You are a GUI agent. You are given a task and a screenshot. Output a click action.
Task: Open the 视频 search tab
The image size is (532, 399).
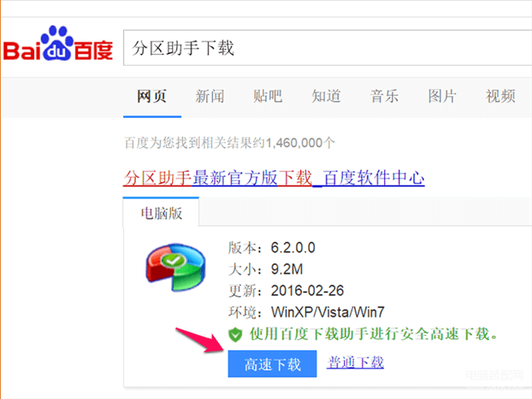500,96
